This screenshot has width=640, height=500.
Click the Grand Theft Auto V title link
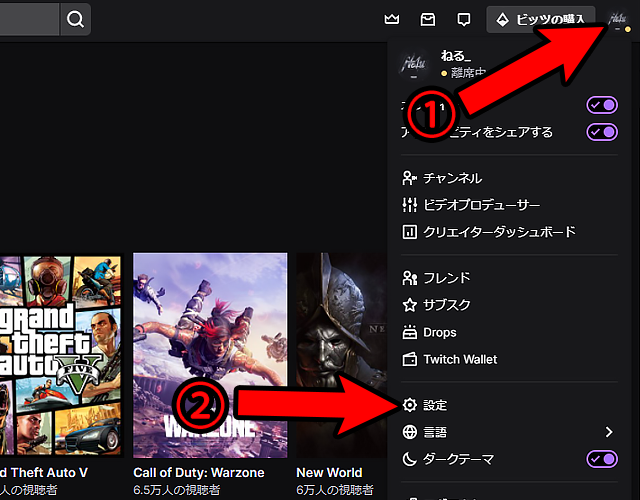pyautogui.click(x=44, y=473)
